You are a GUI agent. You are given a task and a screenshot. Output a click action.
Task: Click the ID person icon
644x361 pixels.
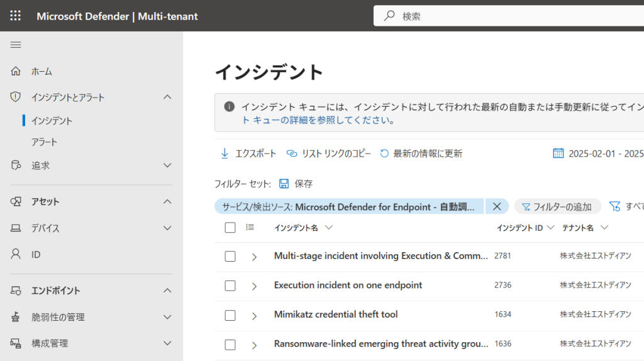(16, 254)
